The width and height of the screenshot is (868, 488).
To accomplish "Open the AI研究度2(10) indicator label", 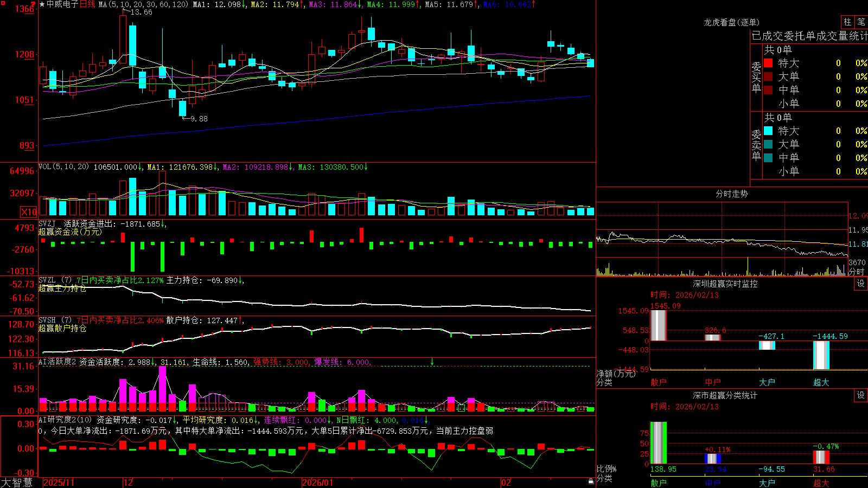I will 66,420.
